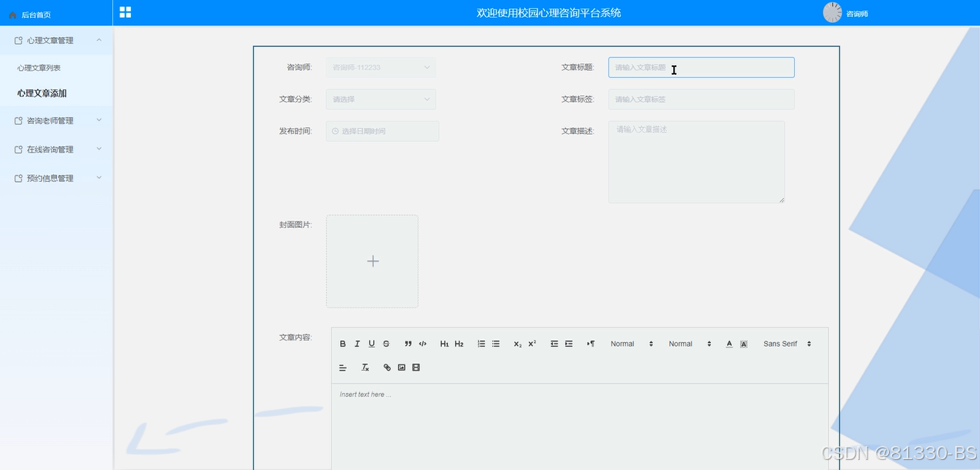980x470 pixels.
Task: Decrease indent in the editor
Action: [554, 344]
